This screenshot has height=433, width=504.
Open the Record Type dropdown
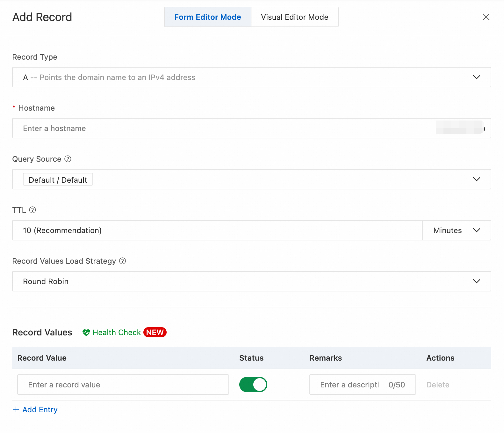251,77
